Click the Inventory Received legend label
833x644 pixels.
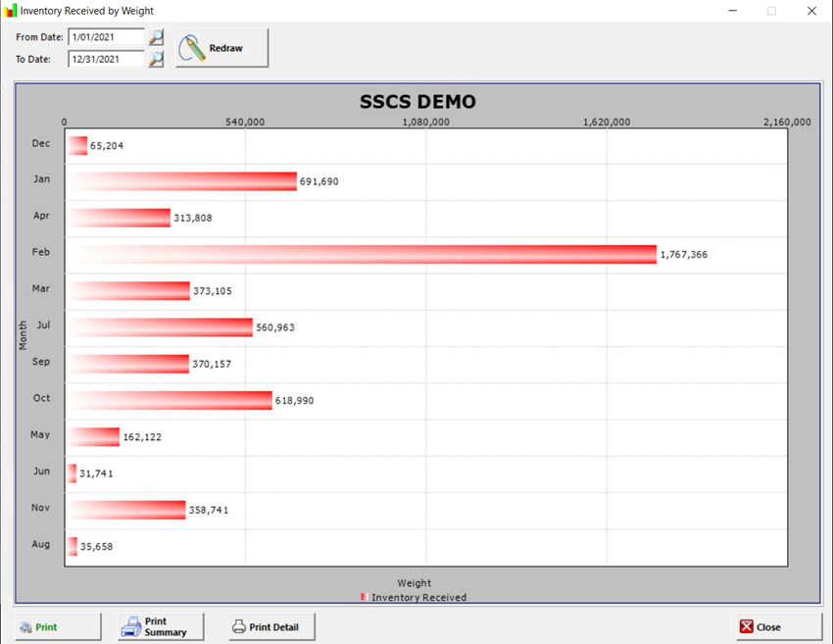pos(419,597)
